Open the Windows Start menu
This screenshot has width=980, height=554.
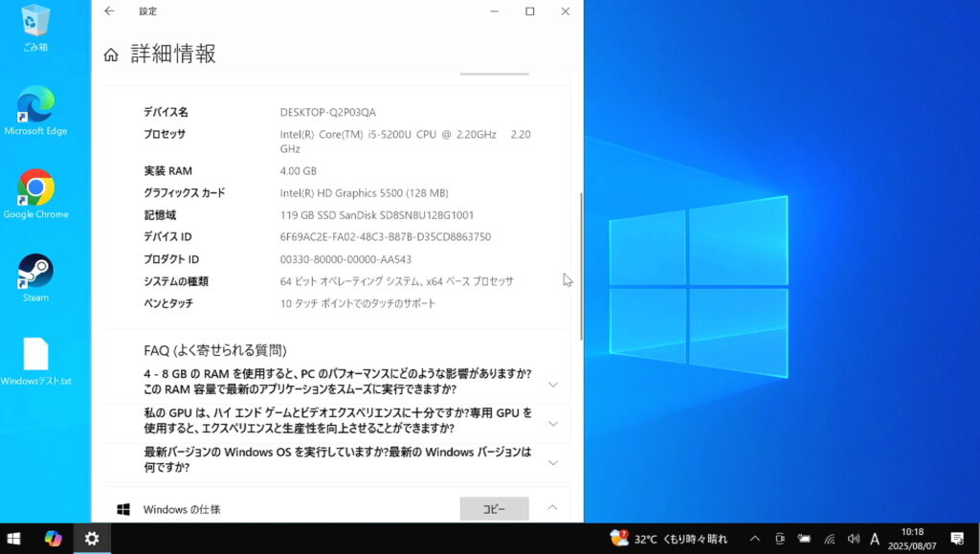point(14,539)
